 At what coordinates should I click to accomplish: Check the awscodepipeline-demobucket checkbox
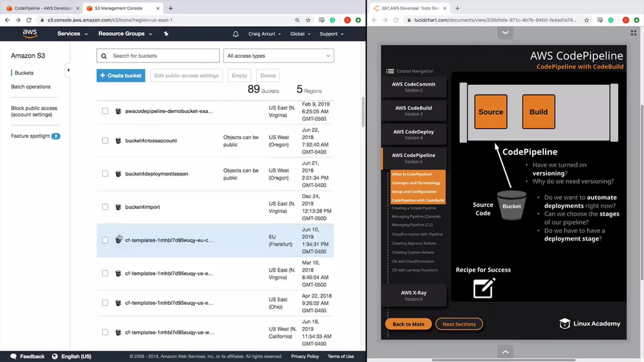point(105,111)
